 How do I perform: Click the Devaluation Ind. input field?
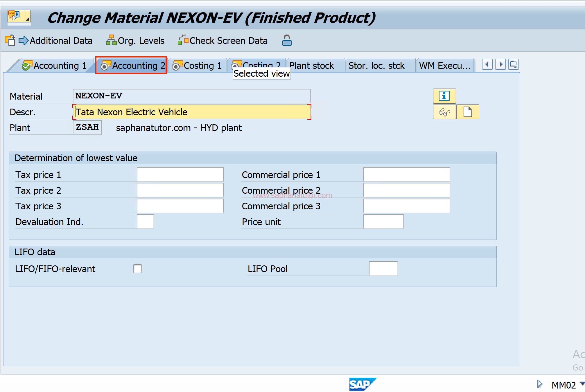[x=145, y=222]
